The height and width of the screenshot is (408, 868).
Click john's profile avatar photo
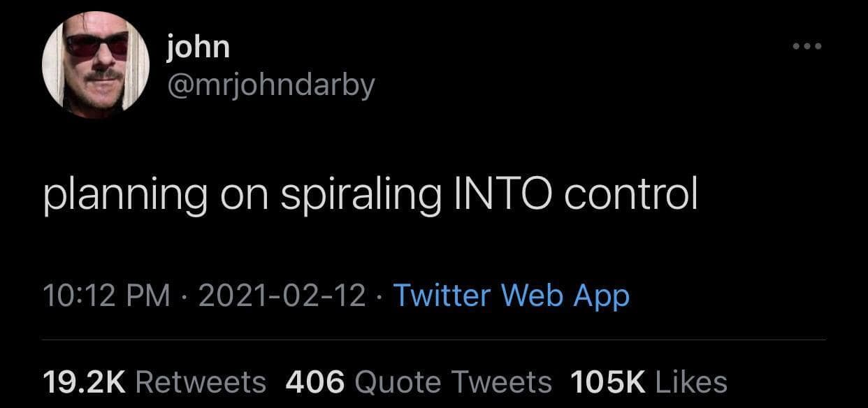tap(96, 65)
